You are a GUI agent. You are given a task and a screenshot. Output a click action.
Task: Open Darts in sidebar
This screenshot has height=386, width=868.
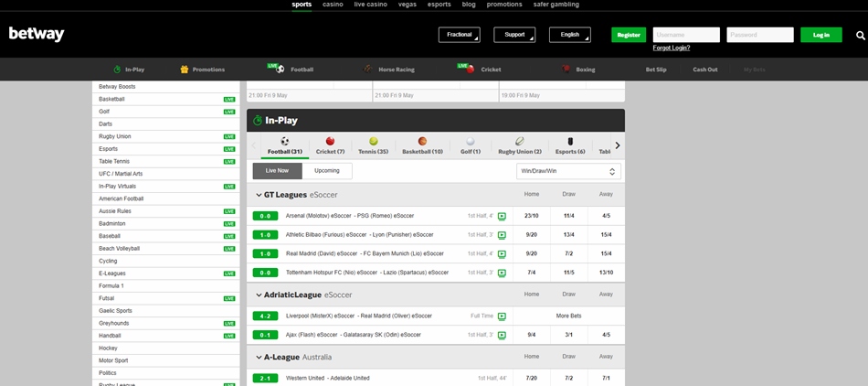tap(165, 124)
